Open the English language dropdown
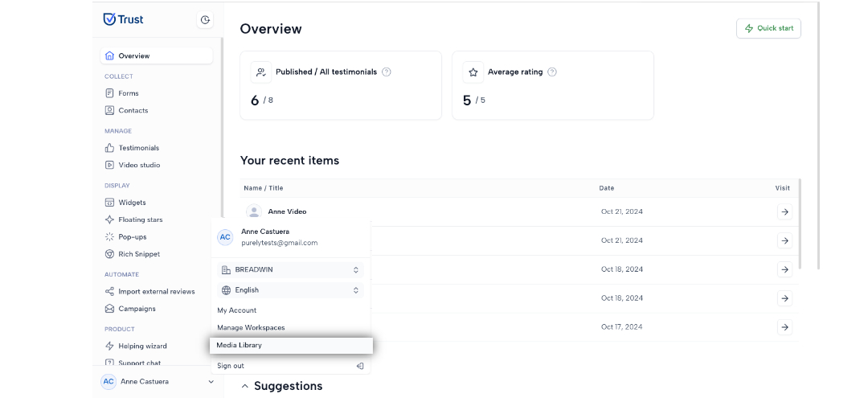868x402 pixels. (x=291, y=290)
